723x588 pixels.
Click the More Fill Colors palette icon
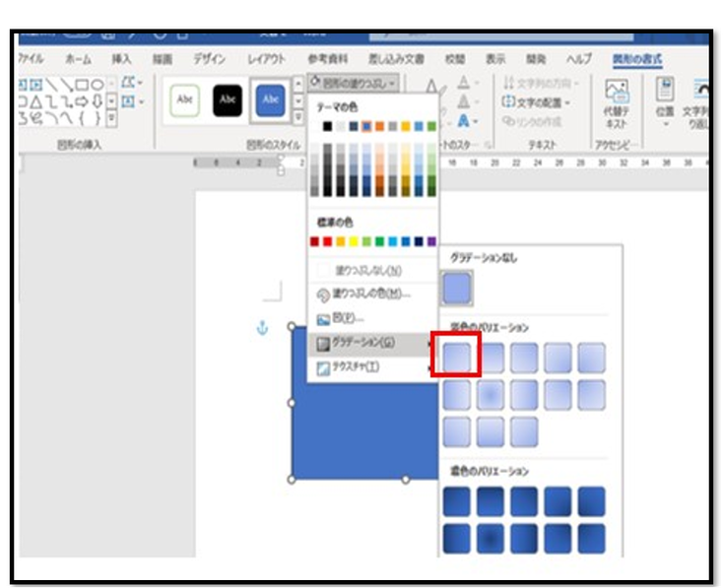(x=323, y=295)
